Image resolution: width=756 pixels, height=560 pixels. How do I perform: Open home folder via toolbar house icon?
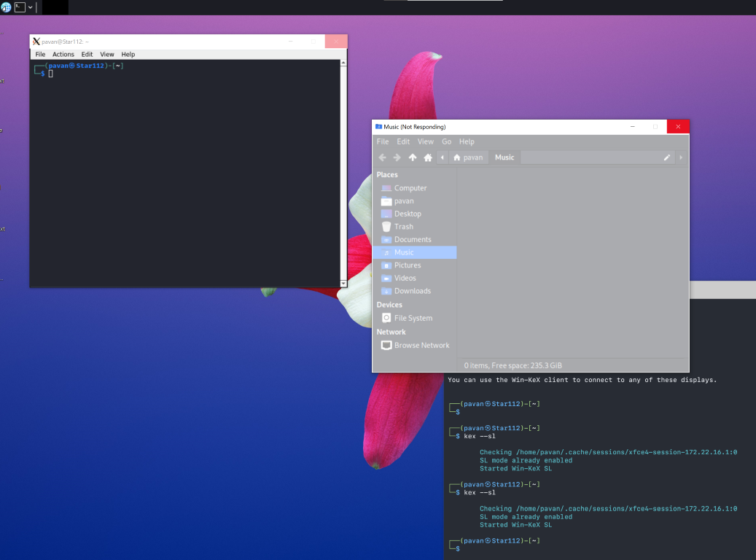428,157
